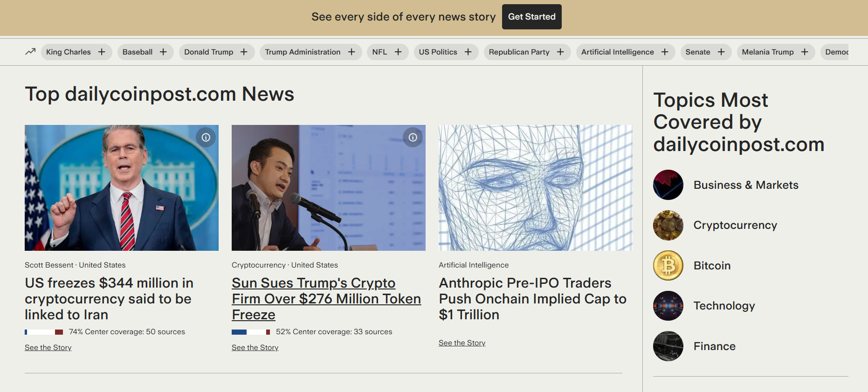Image resolution: width=868 pixels, height=392 pixels.
Task: Click Cryptocurrency tag above Sun article
Action: (x=259, y=265)
